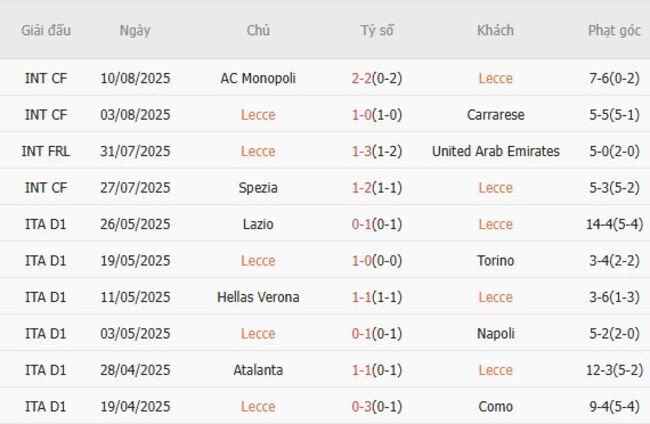Click the 2-2 score for the Monopoli match
650x424 pixels.
(x=362, y=78)
